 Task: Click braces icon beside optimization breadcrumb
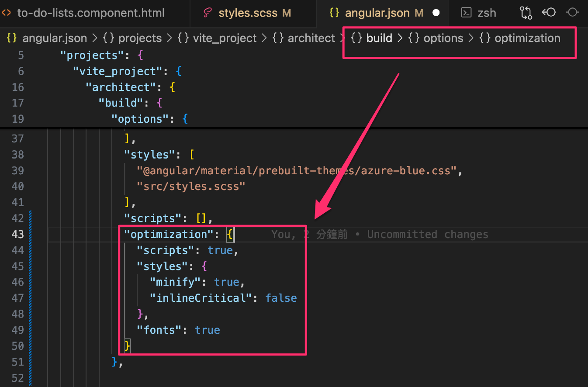(484, 38)
